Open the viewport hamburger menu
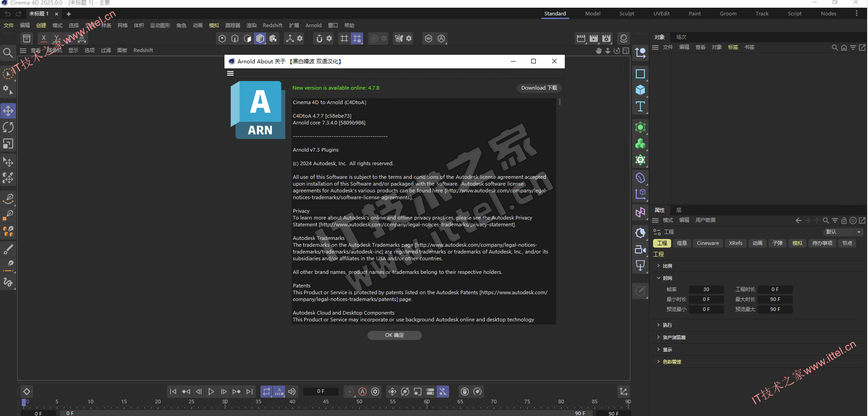Screen dimensions: 868x416 [23, 50]
